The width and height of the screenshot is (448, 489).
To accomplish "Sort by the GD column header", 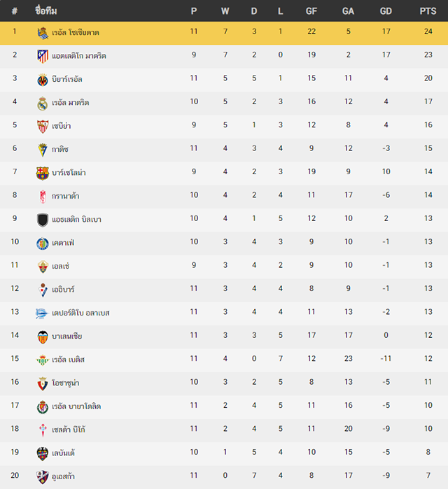I will pos(386,11).
